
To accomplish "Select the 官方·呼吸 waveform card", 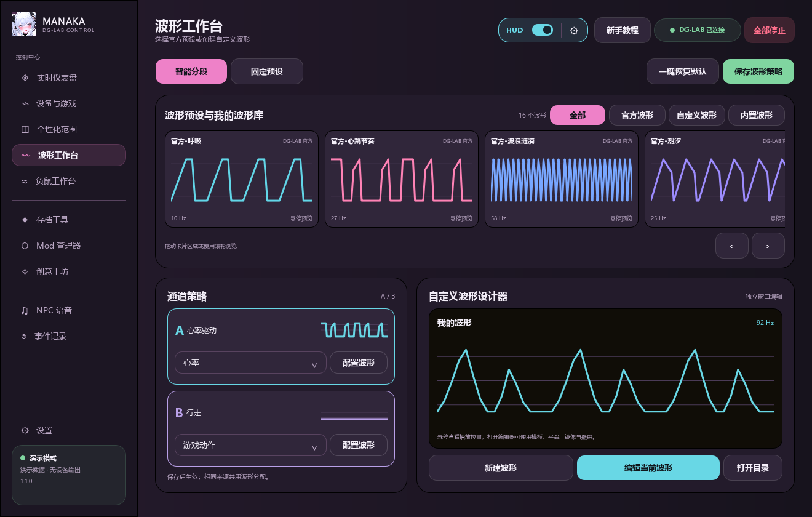I will click(x=242, y=179).
